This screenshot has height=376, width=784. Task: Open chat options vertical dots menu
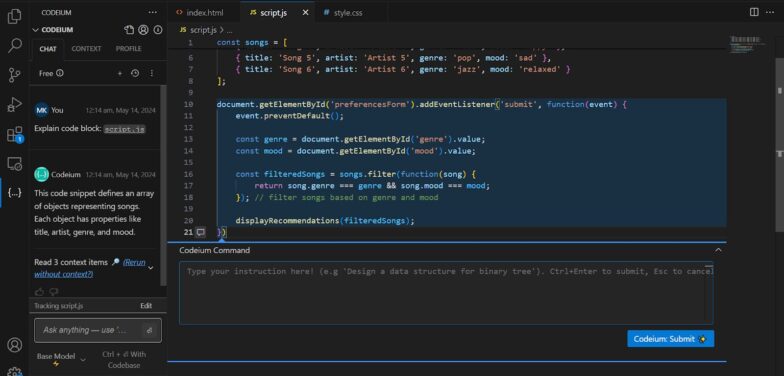152,73
